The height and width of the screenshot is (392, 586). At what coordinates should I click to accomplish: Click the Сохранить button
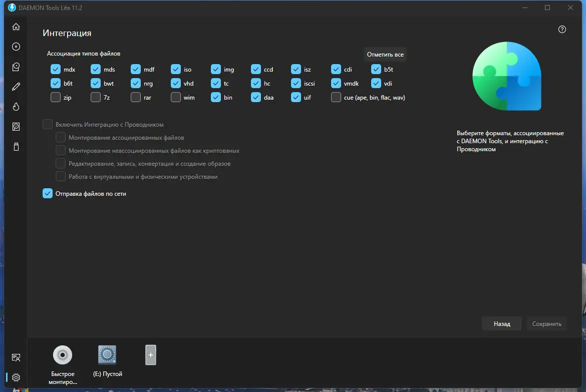[546, 323]
